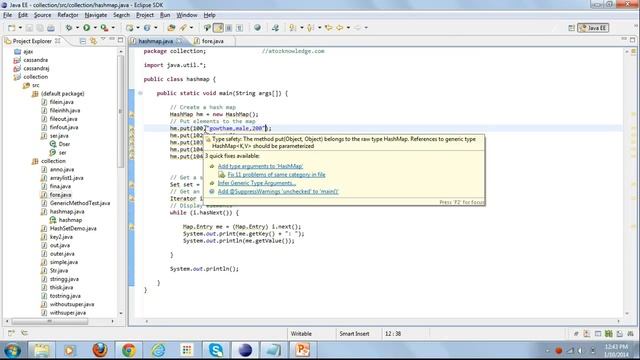
Task: Select withoutsuper.java in Project Explorer
Action: 72,304
